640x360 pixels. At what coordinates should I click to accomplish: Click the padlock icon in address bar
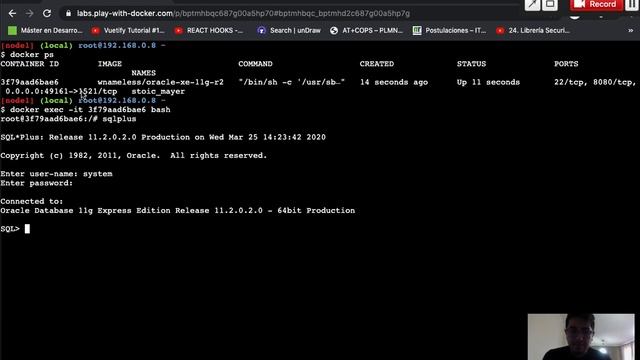[x=68, y=13]
